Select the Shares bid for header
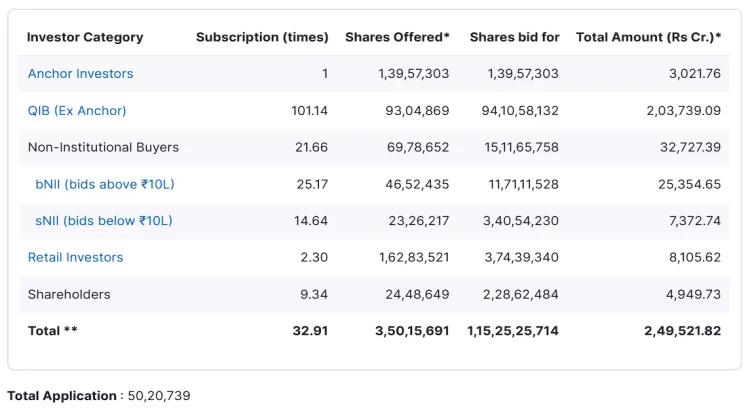 click(514, 37)
